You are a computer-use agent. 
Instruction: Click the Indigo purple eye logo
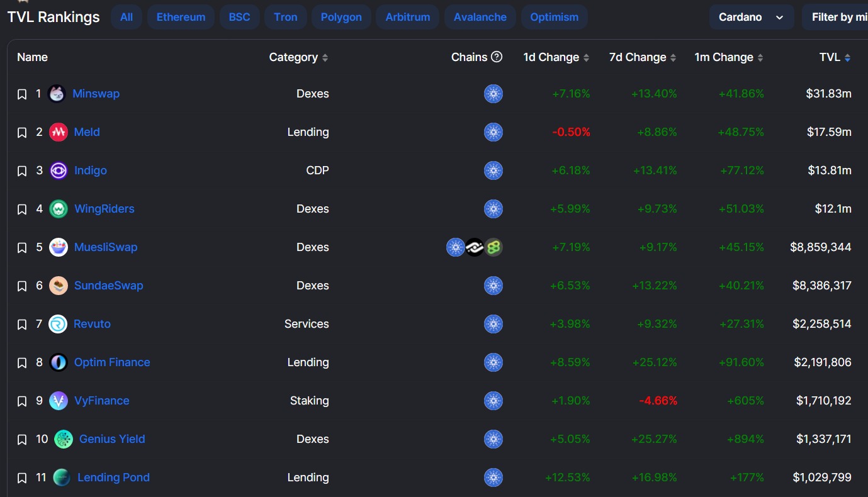tap(59, 170)
